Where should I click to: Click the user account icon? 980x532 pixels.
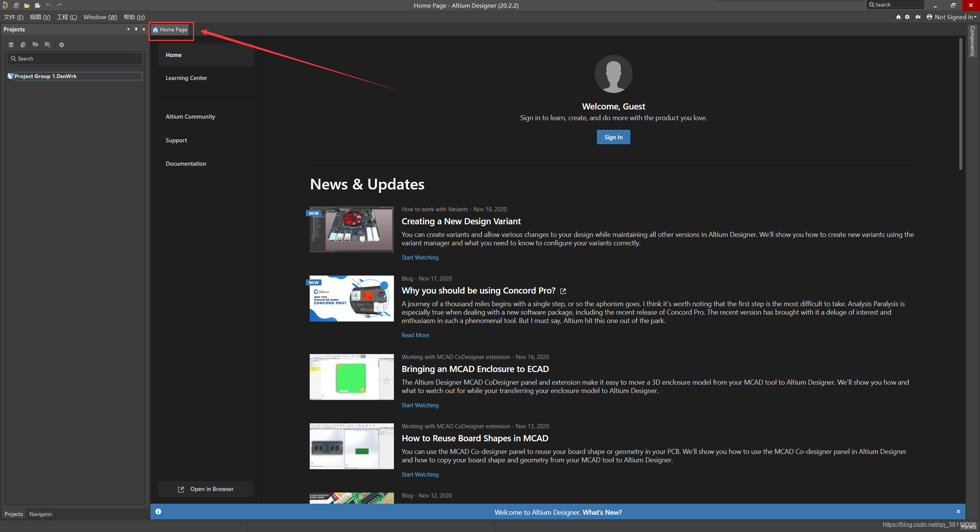point(931,16)
